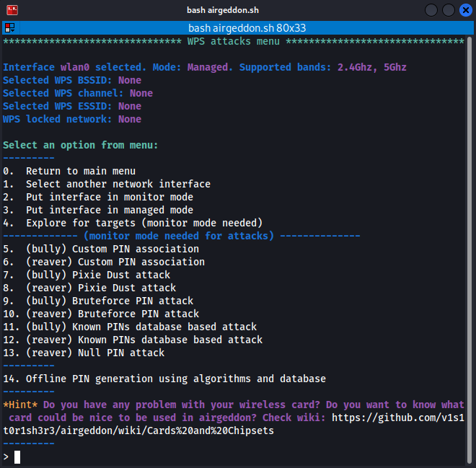Viewport: 476px width, 468px height.
Task: Click '6. (reaver) Custom PIN association'
Action: tap(104, 262)
